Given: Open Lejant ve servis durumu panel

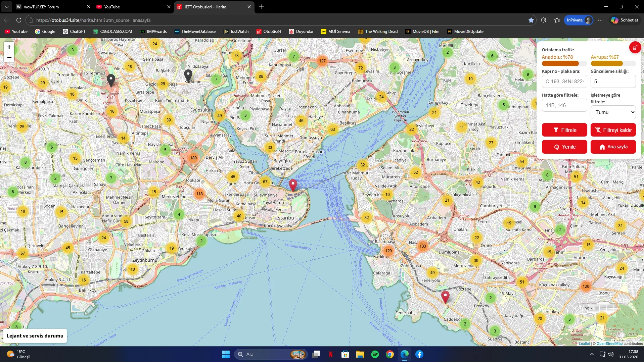Looking at the screenshot, I should point(35,336).
